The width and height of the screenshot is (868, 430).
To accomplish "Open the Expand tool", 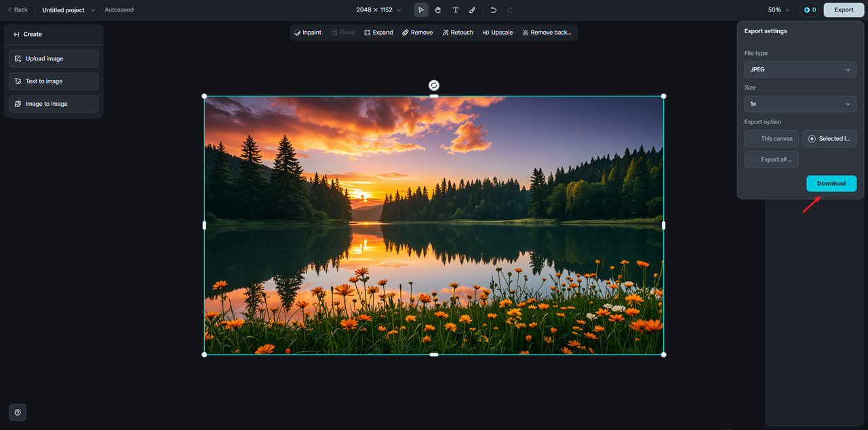I will [378, 33].
